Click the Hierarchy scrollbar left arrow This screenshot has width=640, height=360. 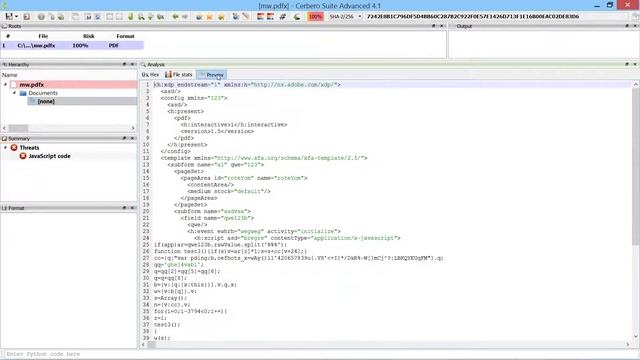(x=4, y=128)
